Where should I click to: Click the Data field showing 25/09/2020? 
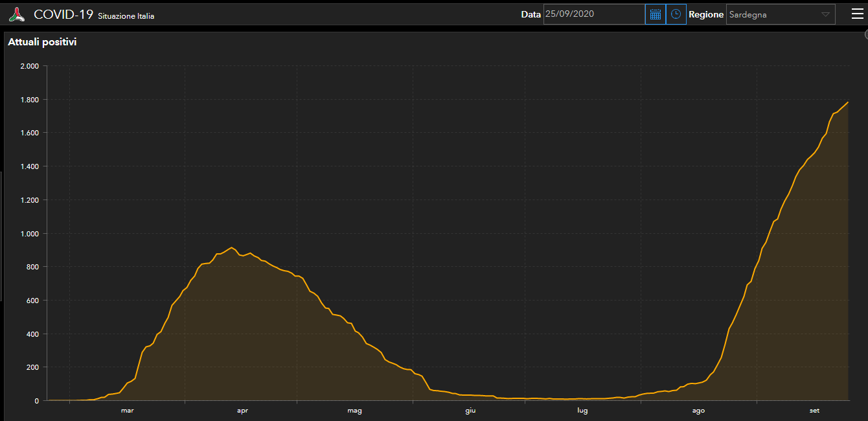coord(593,14)
